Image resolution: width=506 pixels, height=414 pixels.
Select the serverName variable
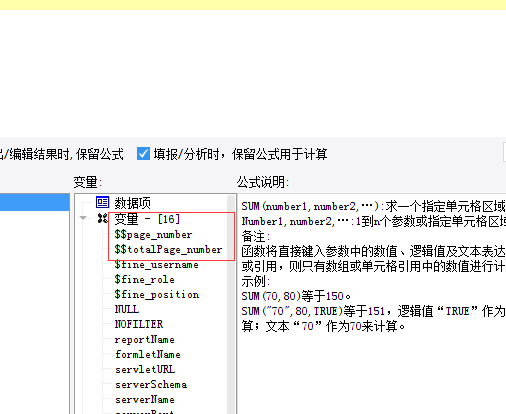pyautogui.click(x=145, y=399)
